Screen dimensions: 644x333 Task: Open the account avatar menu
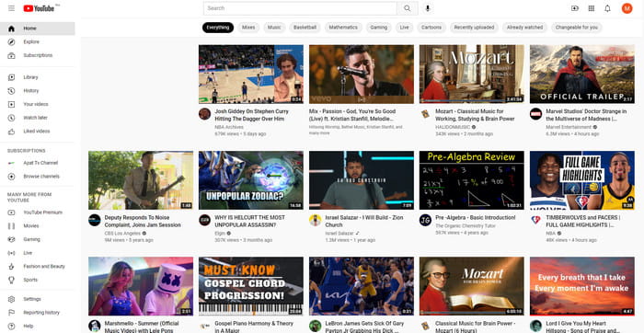[x=627, y=8]
